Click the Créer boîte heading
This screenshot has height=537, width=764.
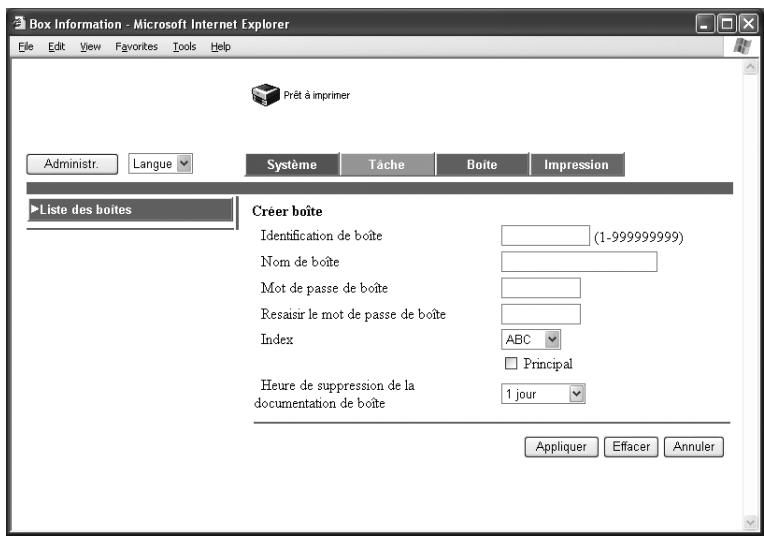[287, 211]
